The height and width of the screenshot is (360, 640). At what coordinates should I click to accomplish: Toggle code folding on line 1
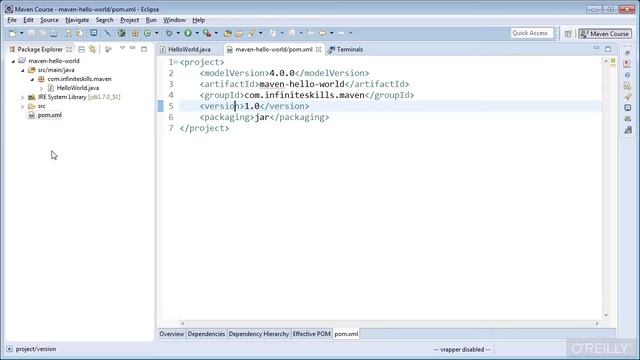coord(176,62)
